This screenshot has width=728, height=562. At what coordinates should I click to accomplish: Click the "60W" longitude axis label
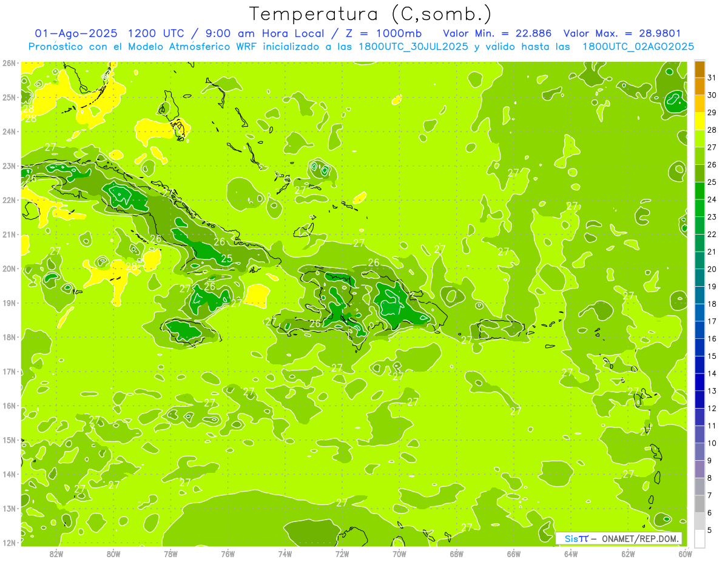[x=686, y=554]
